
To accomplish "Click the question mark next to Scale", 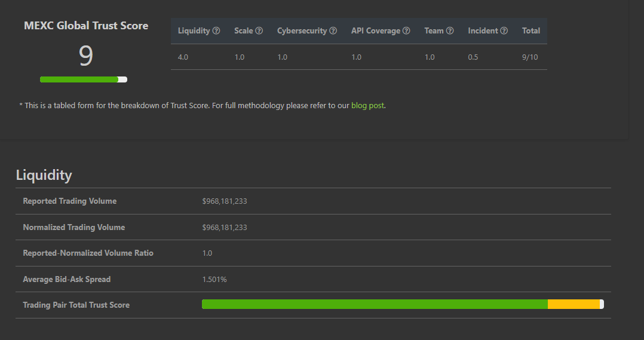I will (259, 31).
